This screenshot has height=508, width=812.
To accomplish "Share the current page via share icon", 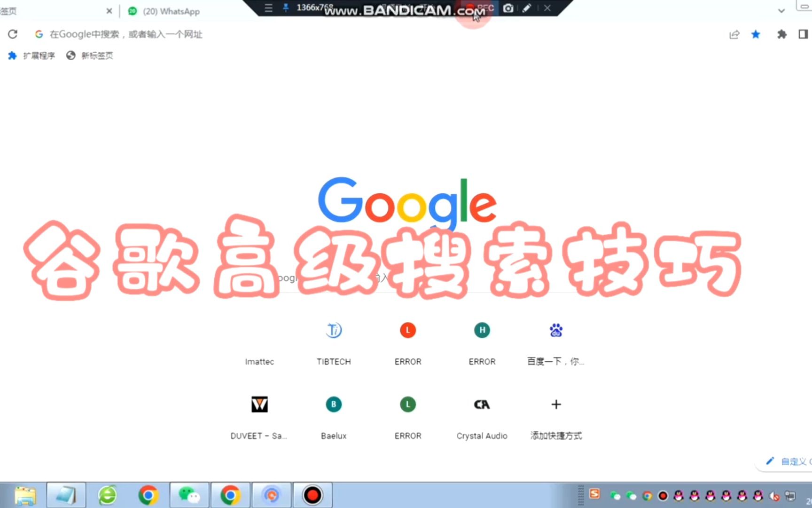I will [734, 34].
